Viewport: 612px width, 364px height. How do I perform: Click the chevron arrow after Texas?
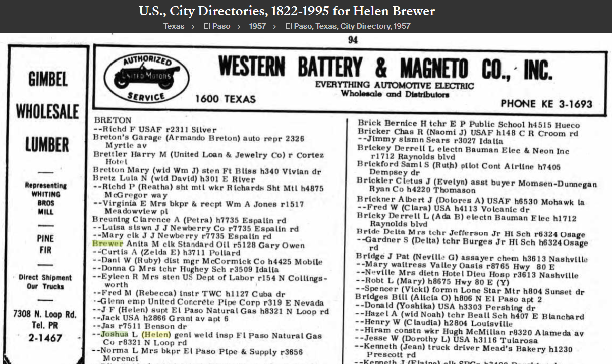point(193,26)
